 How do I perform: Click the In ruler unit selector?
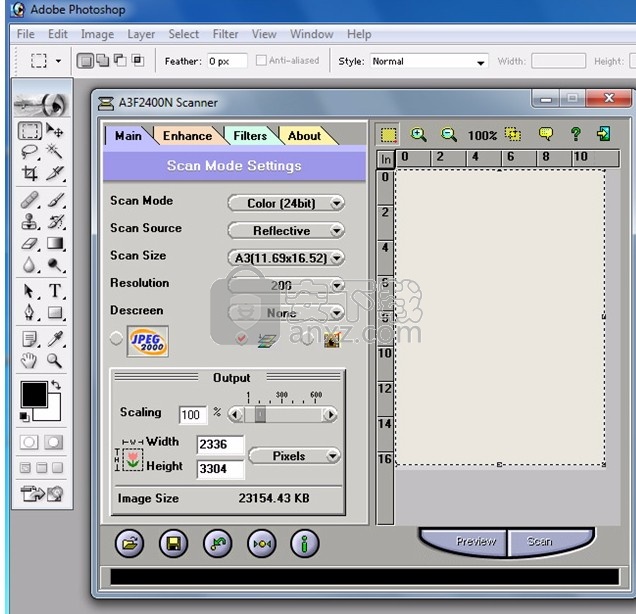tap(386, 159)
